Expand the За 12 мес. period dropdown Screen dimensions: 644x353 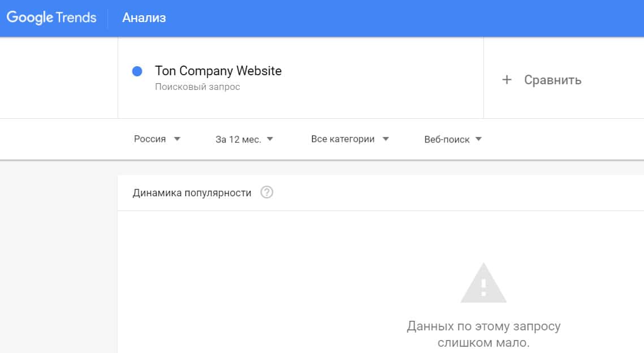238,140
